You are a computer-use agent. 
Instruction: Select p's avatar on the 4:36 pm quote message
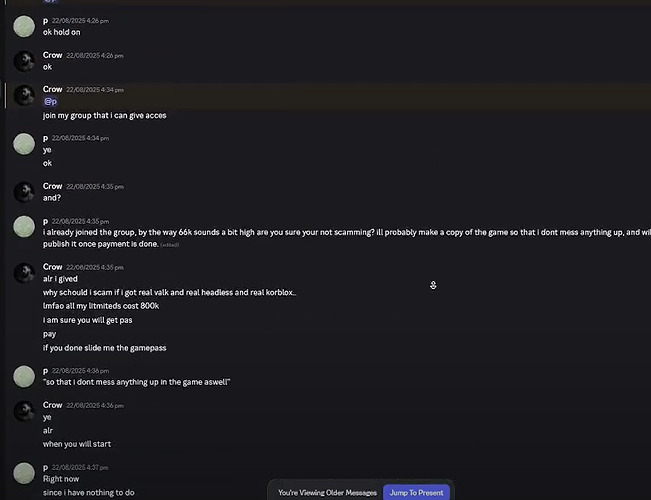pyautogui.click(x=24, y=376)
